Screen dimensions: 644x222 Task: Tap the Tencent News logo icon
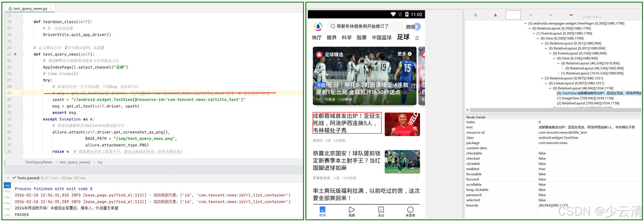[x=318, y=26]
